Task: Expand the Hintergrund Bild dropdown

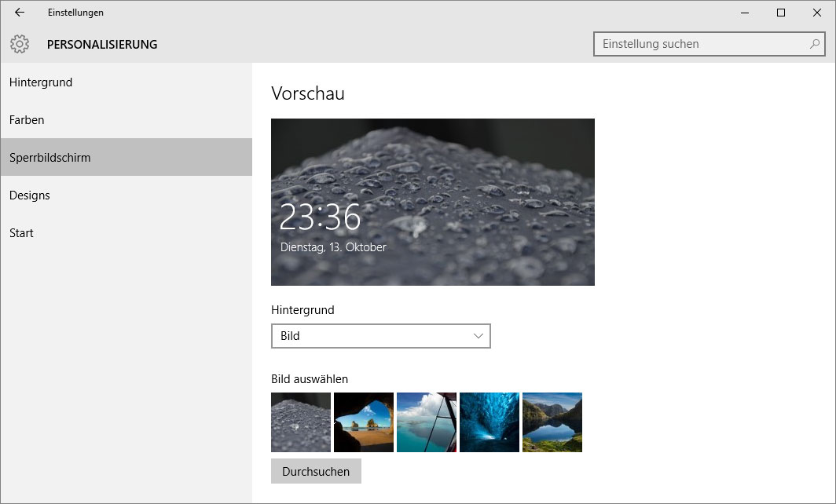Action: 380,336
